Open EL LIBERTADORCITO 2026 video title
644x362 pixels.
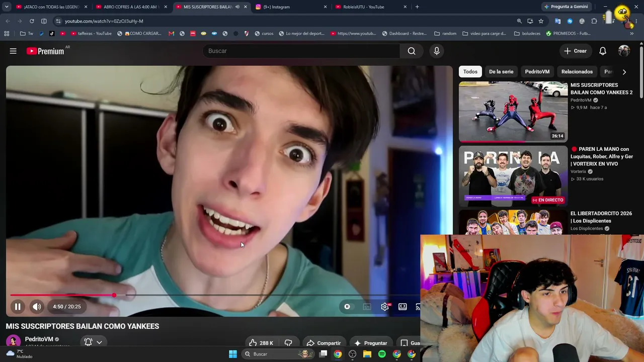601,217
